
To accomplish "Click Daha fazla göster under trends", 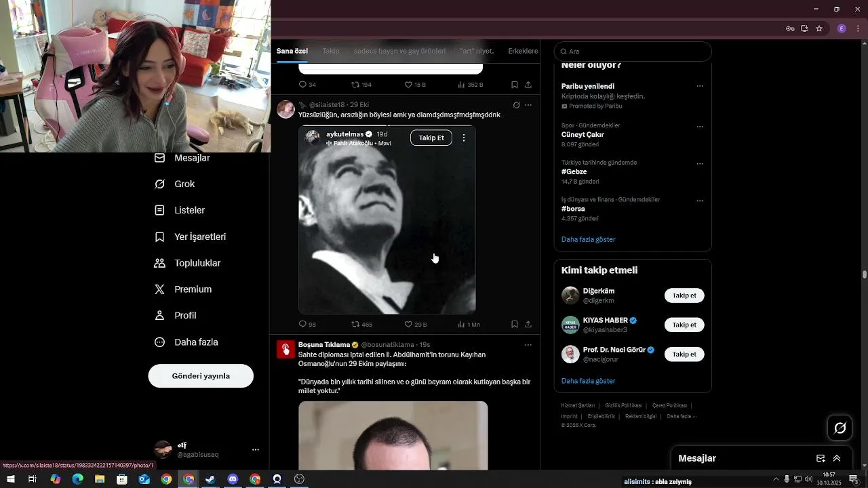I will [x=589, y=240].
